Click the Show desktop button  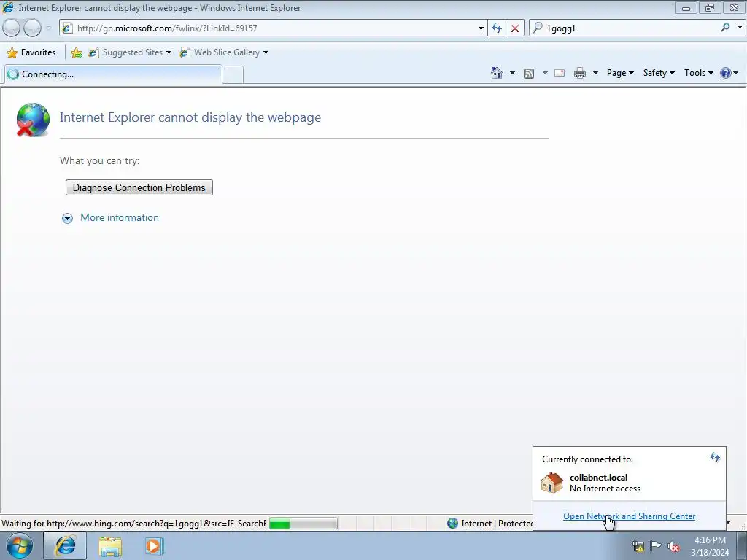pyautogui.click(x=742, y=545)
